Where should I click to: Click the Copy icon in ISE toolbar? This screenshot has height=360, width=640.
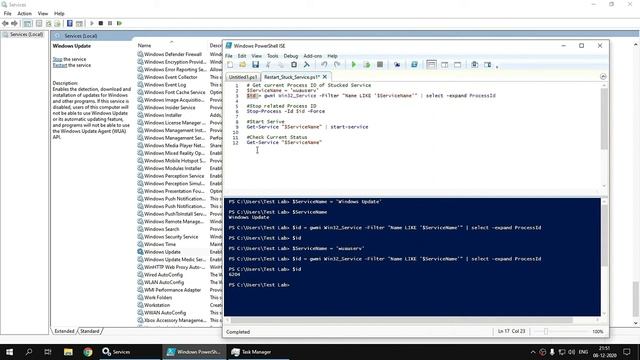click(281, 64)
